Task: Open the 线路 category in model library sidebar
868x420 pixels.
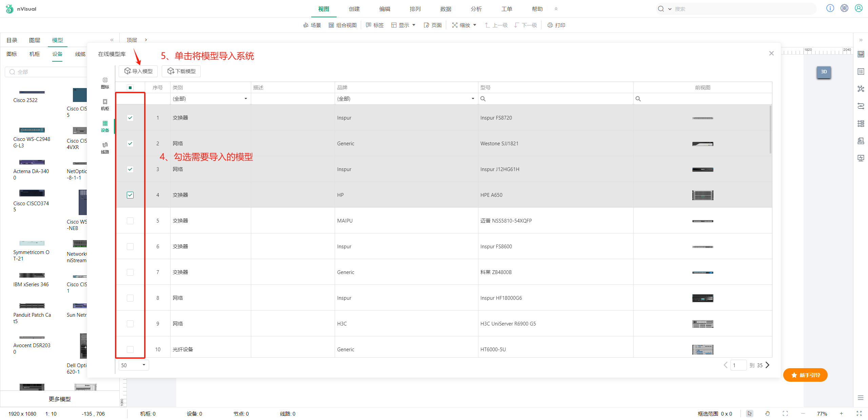Action: pyautogui.click(x=105, y=148)
